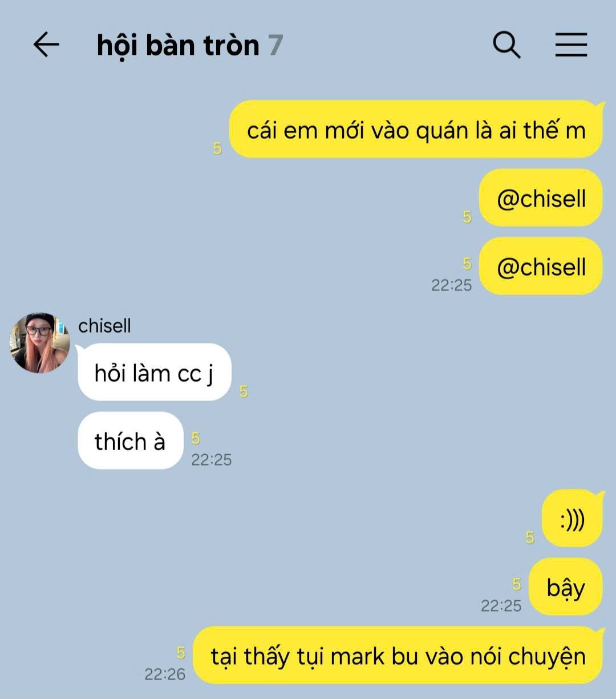Tap the 22:26 timestamp
Screen dimensions: 616x699
165,674
